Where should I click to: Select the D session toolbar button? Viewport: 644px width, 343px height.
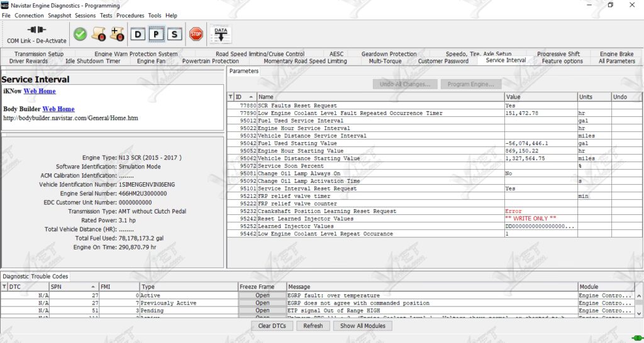pos(138,35)
